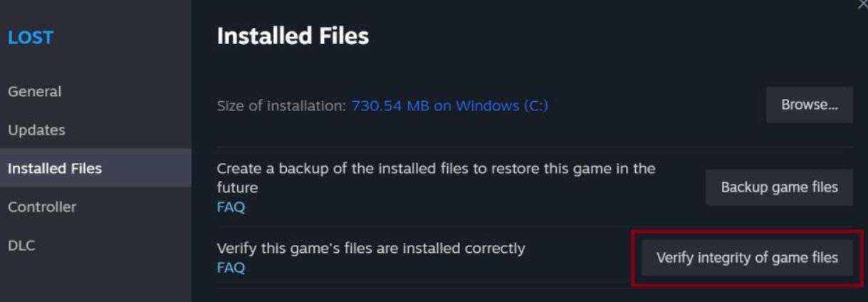Screen dimensions: 868x302
Task: Click empty sidebar area below DLC
Action: (x=95, y=281)
